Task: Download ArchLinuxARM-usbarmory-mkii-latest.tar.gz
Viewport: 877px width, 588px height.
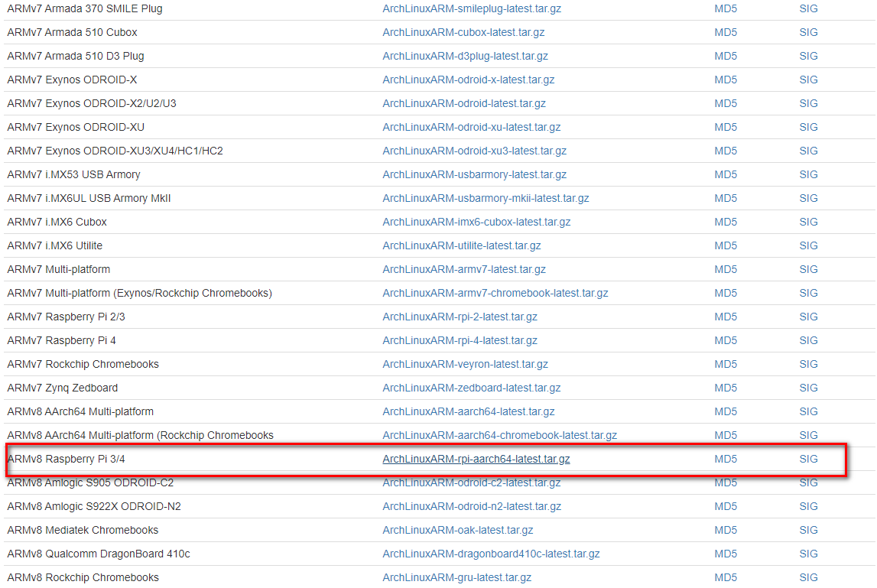Action: [x=486, y=198]
